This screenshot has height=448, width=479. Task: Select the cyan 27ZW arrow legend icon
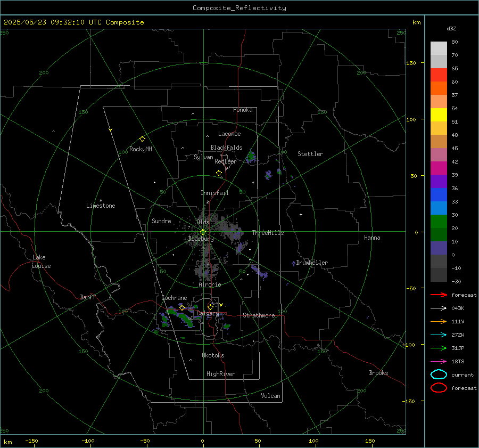pyautogui.click(x=439, y=335)
